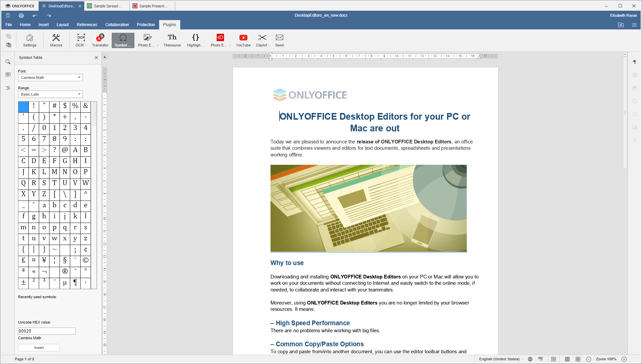Click the spell checking icon in the status bar
Screen dimensions: 642x364
click(x=541, y=359)
